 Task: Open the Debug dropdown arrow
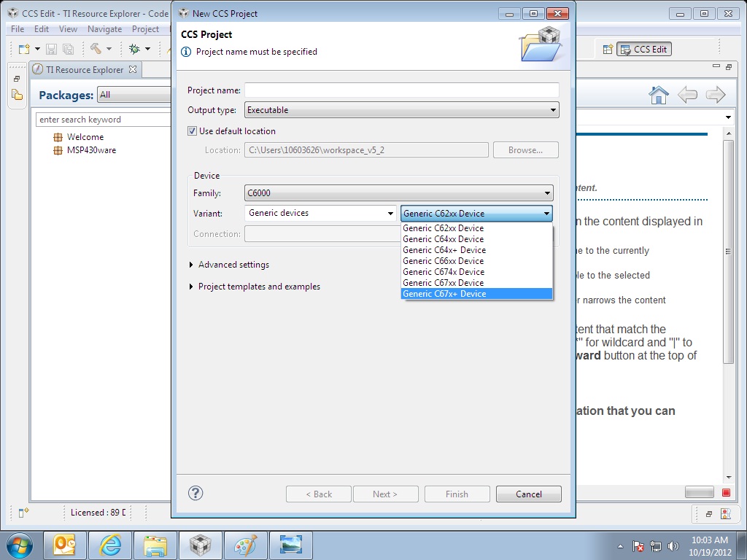(147, 49)
